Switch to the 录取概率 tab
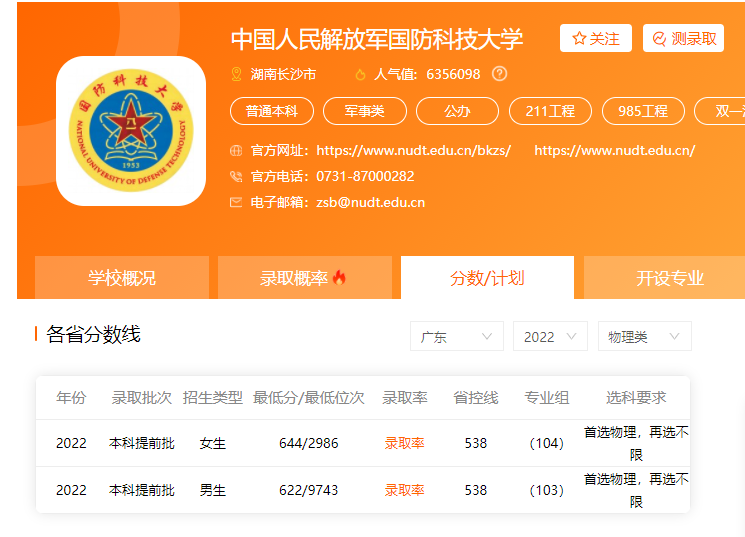Viewport: 745px width, 537px height. [305, 278]
